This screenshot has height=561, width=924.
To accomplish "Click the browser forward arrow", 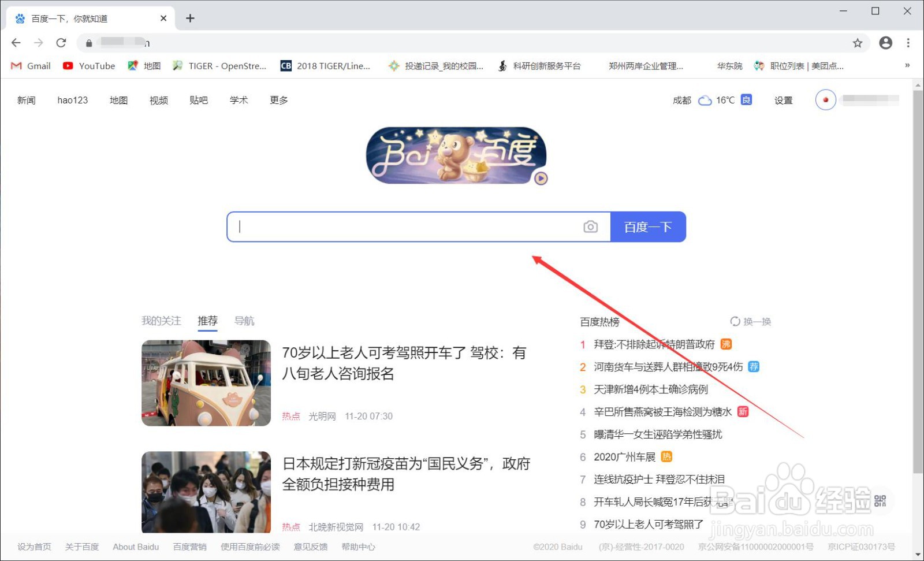I will click(x=38, y=43).
